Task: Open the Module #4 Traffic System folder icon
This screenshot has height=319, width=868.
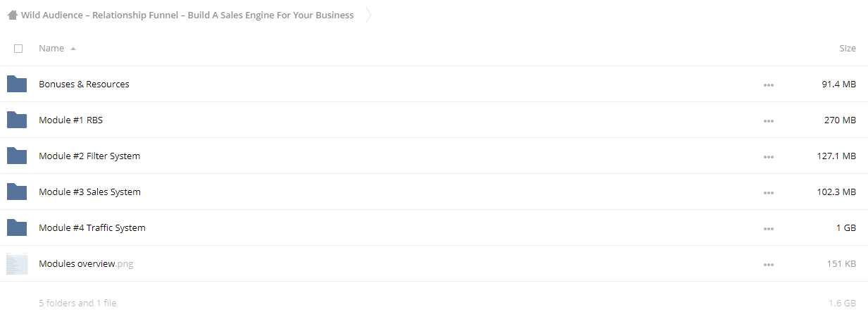Action: [x=17, y=227]
